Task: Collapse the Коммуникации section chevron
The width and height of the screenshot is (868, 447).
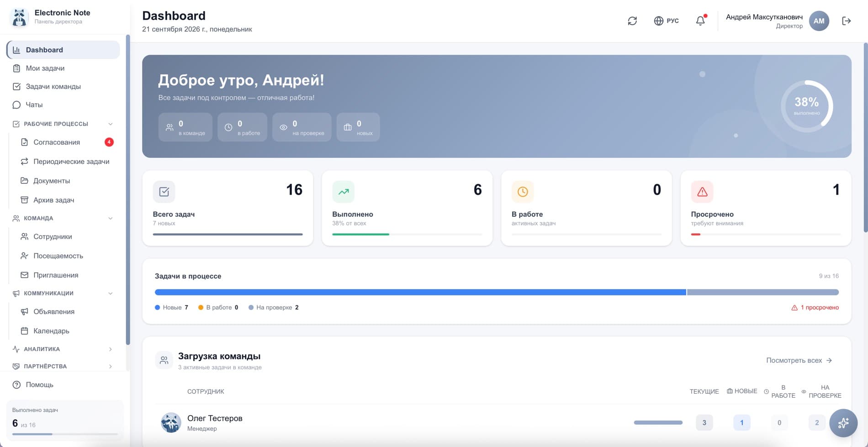Action: coord(110,293)
